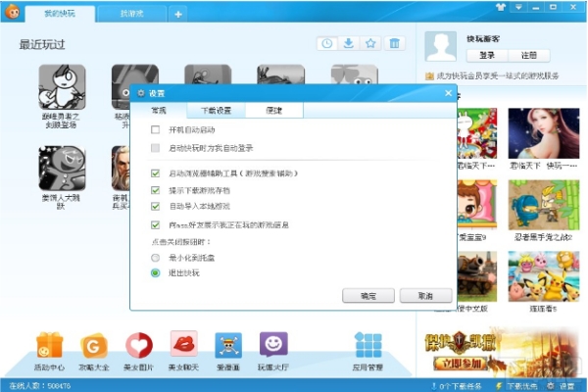Viewport: 588px width, 392px height.
Task: Click the 快玩游客 guest name text
Action: (483, 39)
